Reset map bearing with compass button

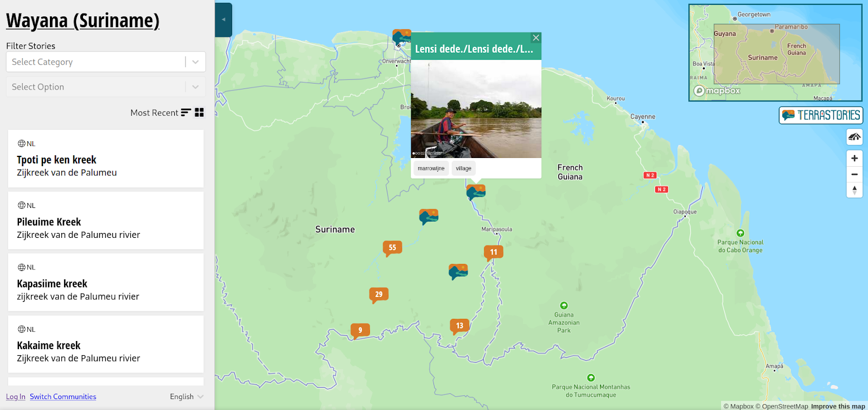pyautogui.click(x=854, y=190)
